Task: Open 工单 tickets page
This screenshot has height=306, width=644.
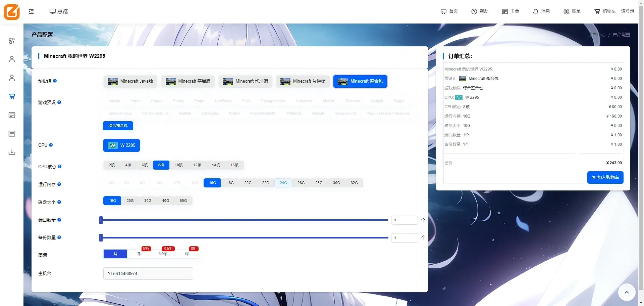Action: (511, 11)
